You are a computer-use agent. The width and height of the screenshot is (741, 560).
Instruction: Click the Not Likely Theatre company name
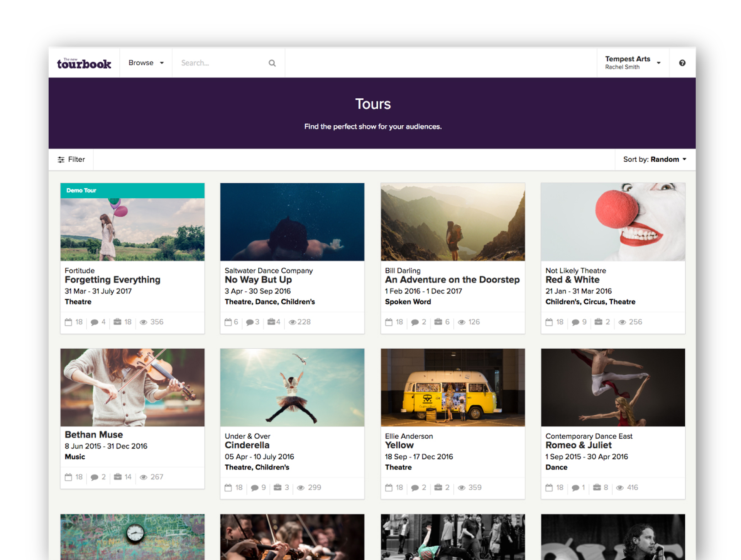(575, 271)
